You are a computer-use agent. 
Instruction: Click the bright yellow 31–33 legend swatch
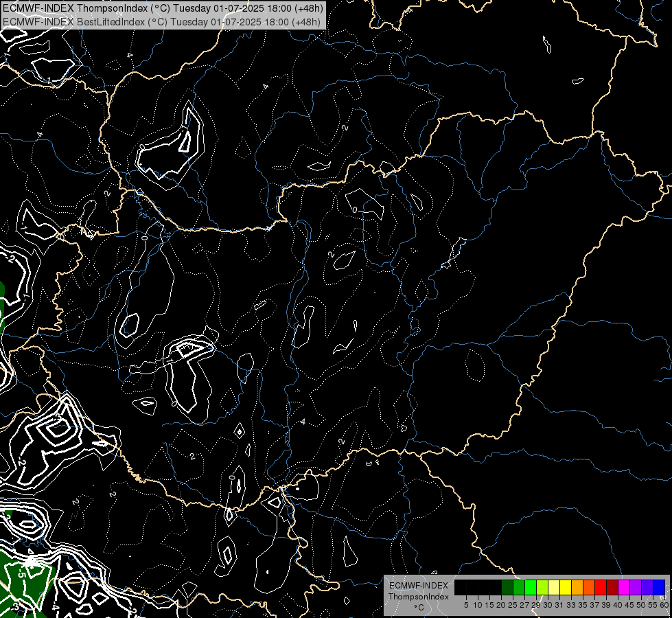tap(566, 587)
